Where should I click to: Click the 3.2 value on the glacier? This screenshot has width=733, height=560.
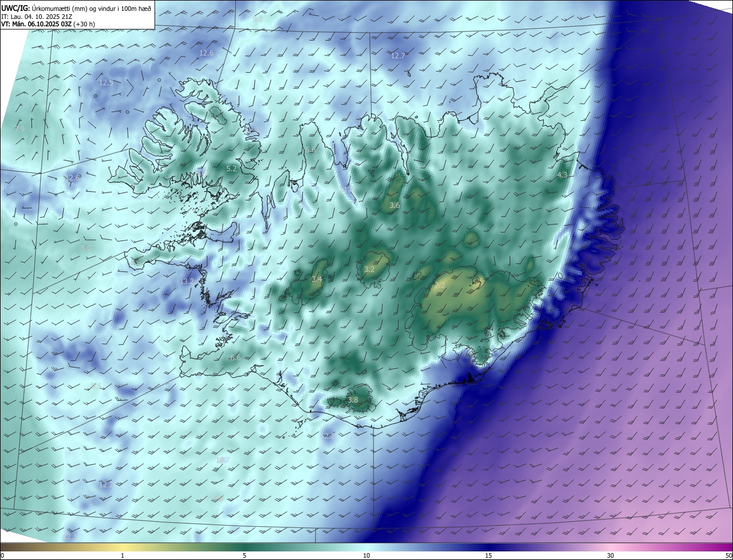(x=369, y=269)
